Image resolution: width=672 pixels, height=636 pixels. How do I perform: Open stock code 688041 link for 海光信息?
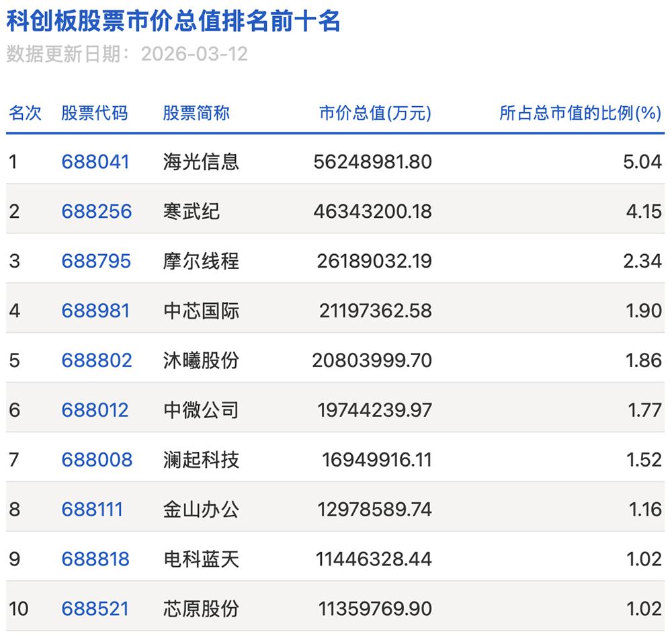click(96, 161)
